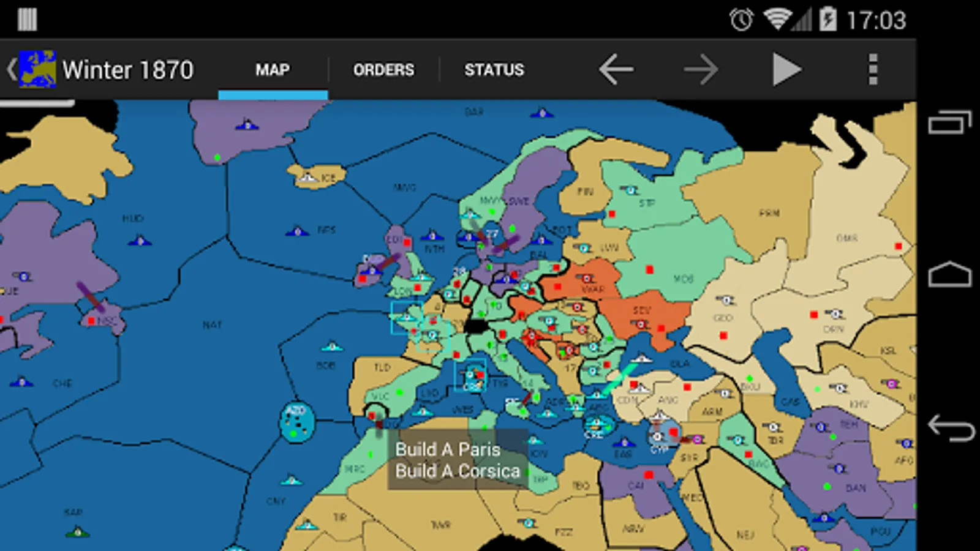Select the green fleet below SAR label
The width and height of the screenshot is (980, 551).
[x=78, y=533]
